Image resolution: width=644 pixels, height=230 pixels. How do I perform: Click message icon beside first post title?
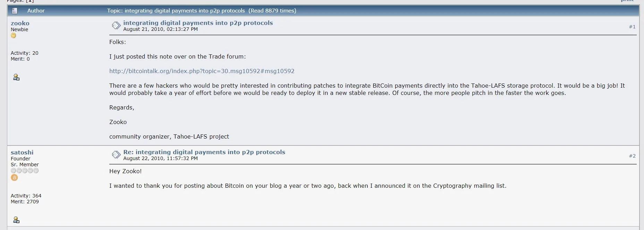tap(116, 25)
